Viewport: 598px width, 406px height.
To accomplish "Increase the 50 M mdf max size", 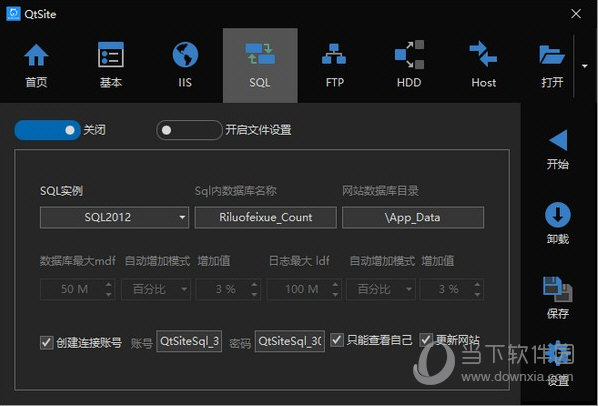I will 109,284.
